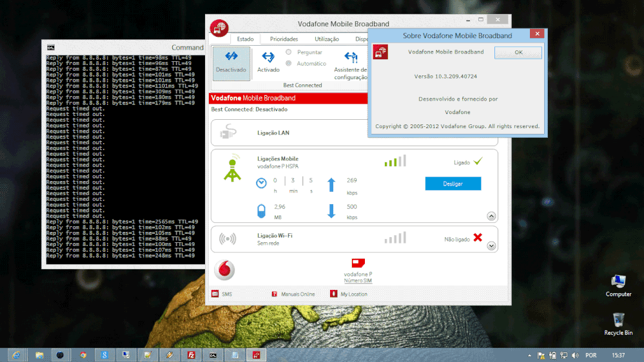Select the Perguntar radio button
Viewport: 644px width, 362px height.
tap(288, 52)
